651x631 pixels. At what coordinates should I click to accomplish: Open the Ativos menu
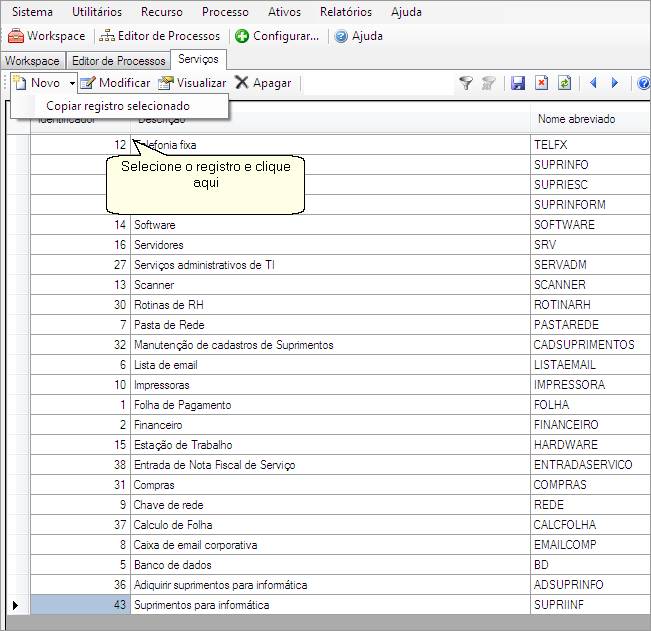click(284, 12)
